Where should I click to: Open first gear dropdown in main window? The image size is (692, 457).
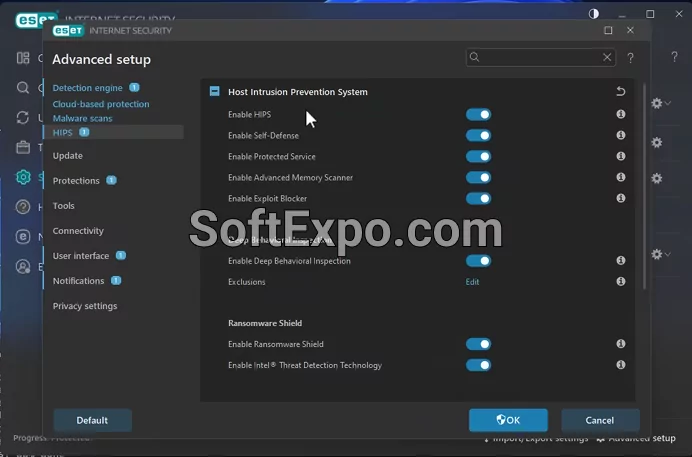[x=661, y=103]
